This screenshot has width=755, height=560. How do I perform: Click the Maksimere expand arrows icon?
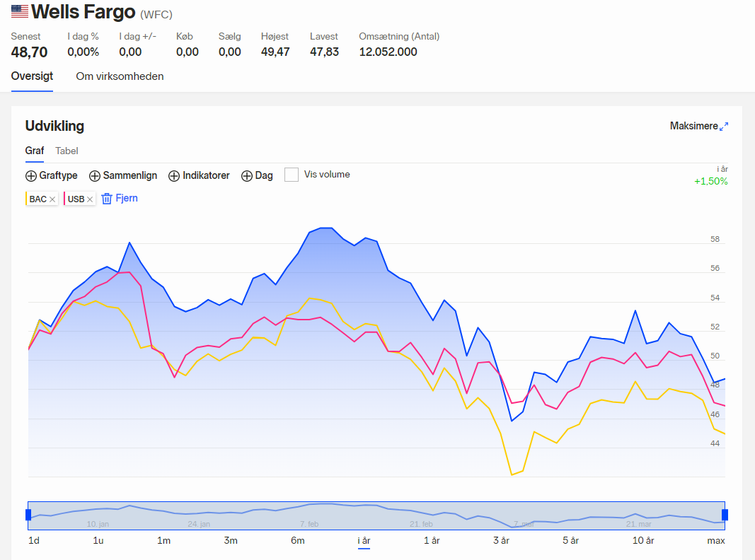click(724, 127)
